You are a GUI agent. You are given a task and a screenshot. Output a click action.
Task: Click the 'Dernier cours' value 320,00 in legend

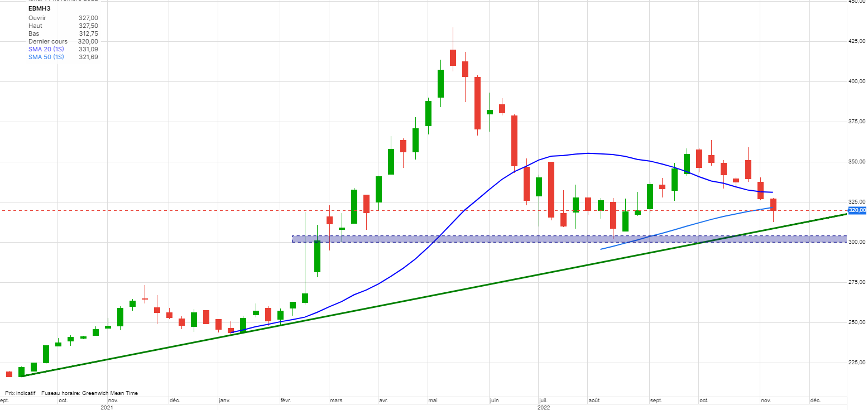88,41
